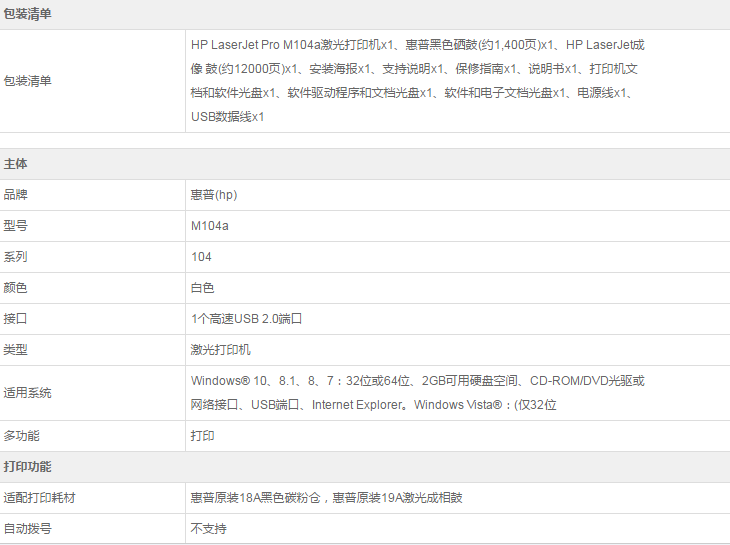This screenshot has width=730, height=545.
Task: Click the '适配打印耗材' label
Action: pos(40,498)
